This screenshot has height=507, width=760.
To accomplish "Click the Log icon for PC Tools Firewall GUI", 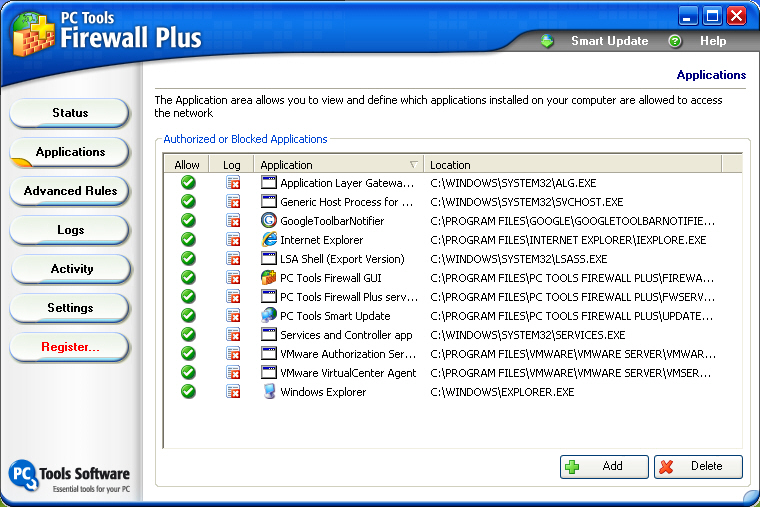I will [x=233, y=278].
